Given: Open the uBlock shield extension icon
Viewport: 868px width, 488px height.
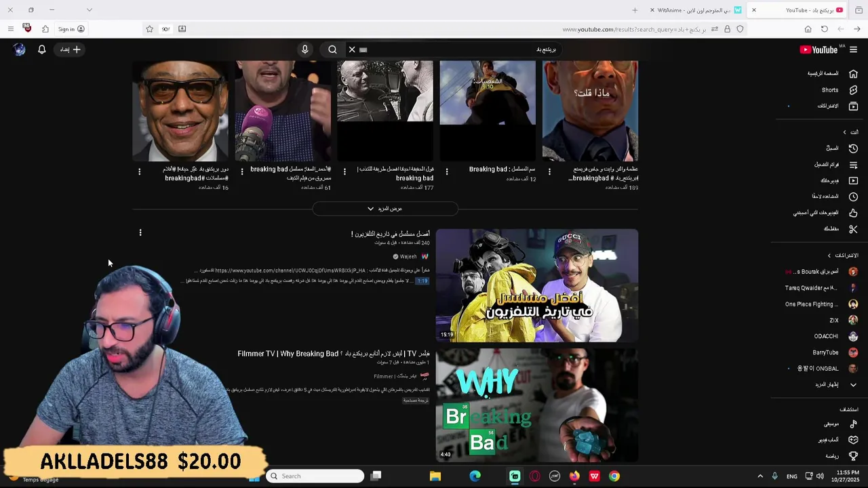Looking at the screenshot, I should [x=27, y=28].
